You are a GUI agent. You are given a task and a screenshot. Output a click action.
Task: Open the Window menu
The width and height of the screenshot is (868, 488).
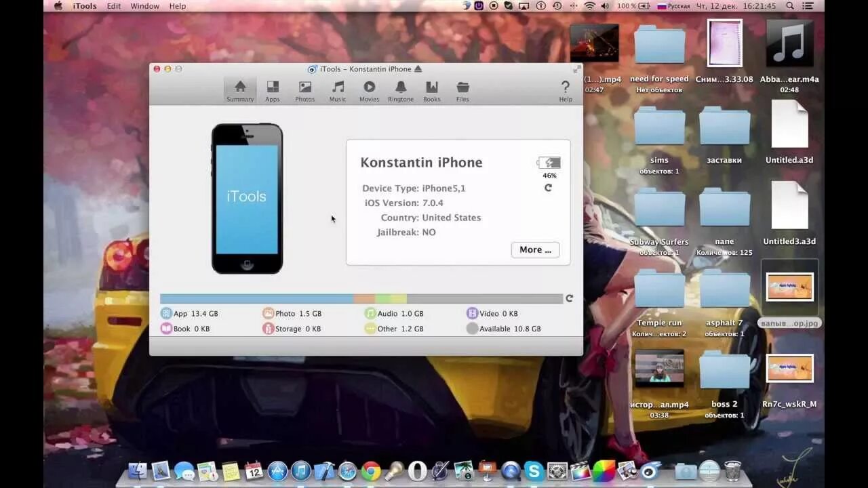pyautogui.click(x=145, y=6)
